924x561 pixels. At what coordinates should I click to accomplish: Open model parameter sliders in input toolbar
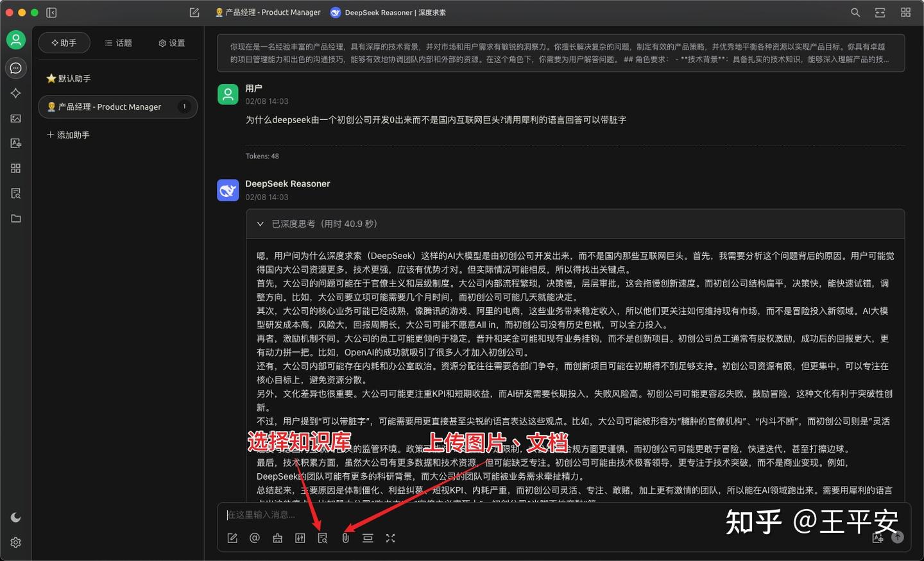click(x=300, y=538)
